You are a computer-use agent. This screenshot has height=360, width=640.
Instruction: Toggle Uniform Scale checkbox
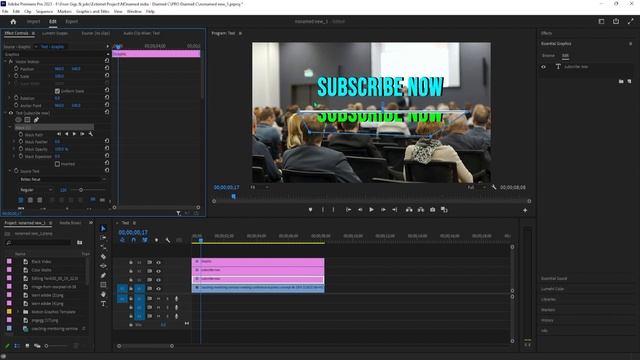pyautogui.click(x=57, y=91)
